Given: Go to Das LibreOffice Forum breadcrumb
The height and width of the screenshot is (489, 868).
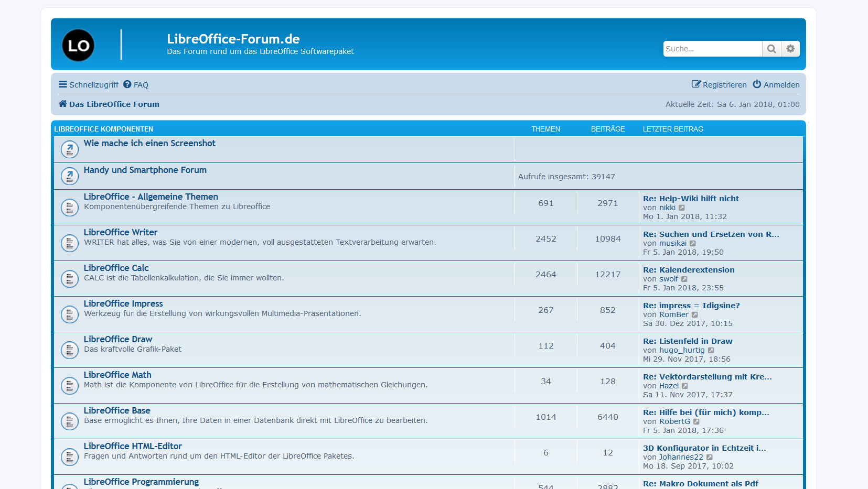Looking at the screenshot, I should [114, 104].
